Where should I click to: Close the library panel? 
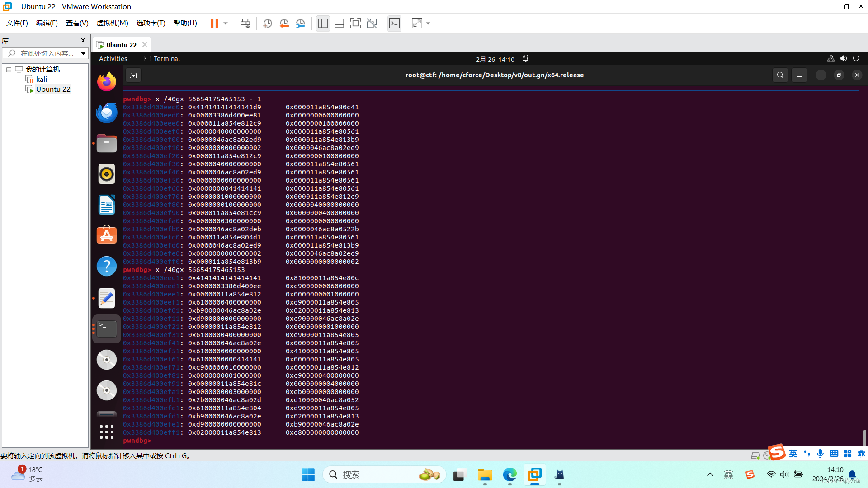click(x=83, y=41)
